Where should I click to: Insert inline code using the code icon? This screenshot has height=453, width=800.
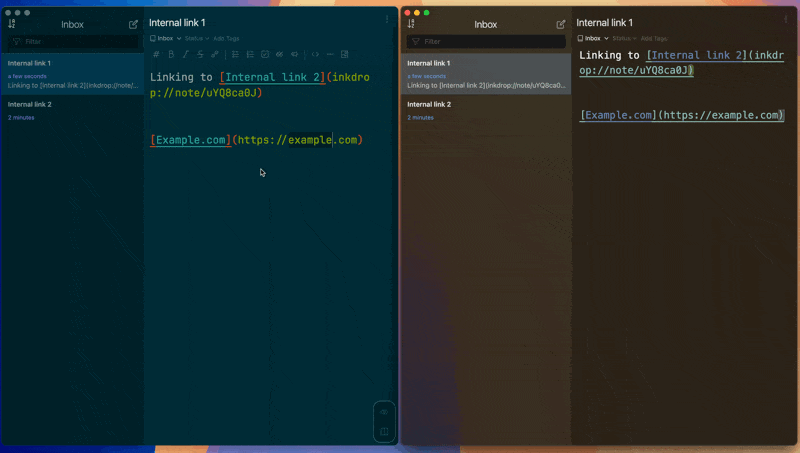(316, 54)
